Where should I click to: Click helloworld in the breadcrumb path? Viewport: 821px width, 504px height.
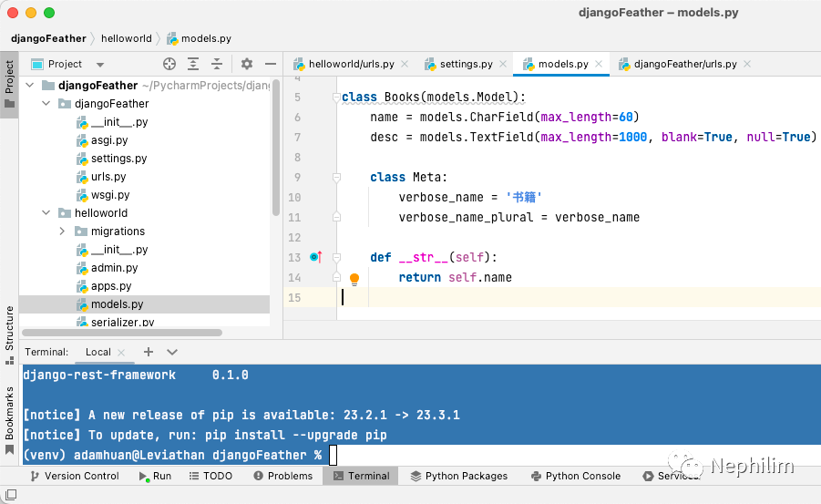tap(126, 38)
